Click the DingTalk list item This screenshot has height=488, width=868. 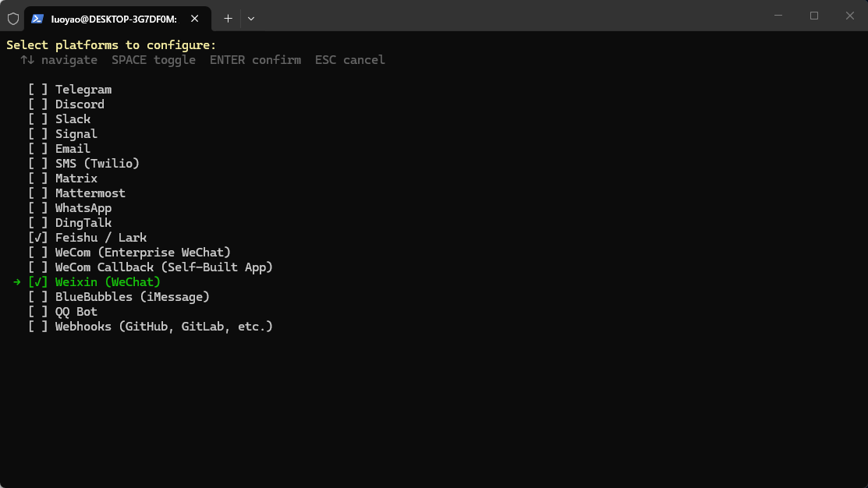83,223
